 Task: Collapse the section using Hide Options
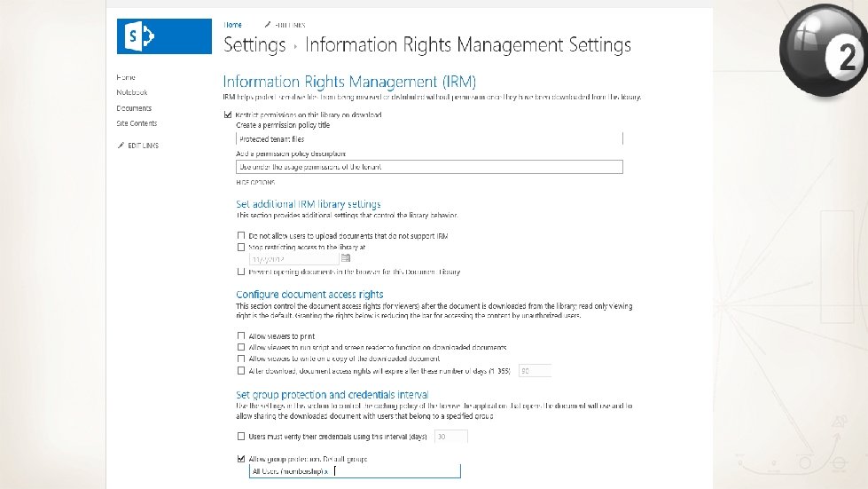(x=255, y=182)
